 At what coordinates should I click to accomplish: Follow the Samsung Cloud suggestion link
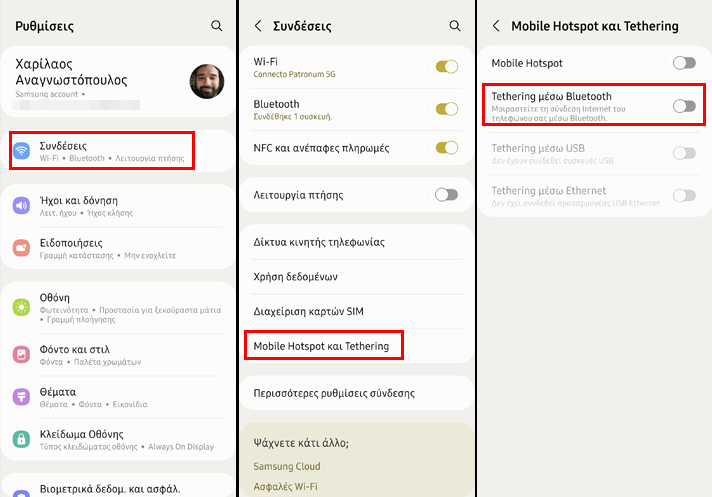click(x=287, y=466)
